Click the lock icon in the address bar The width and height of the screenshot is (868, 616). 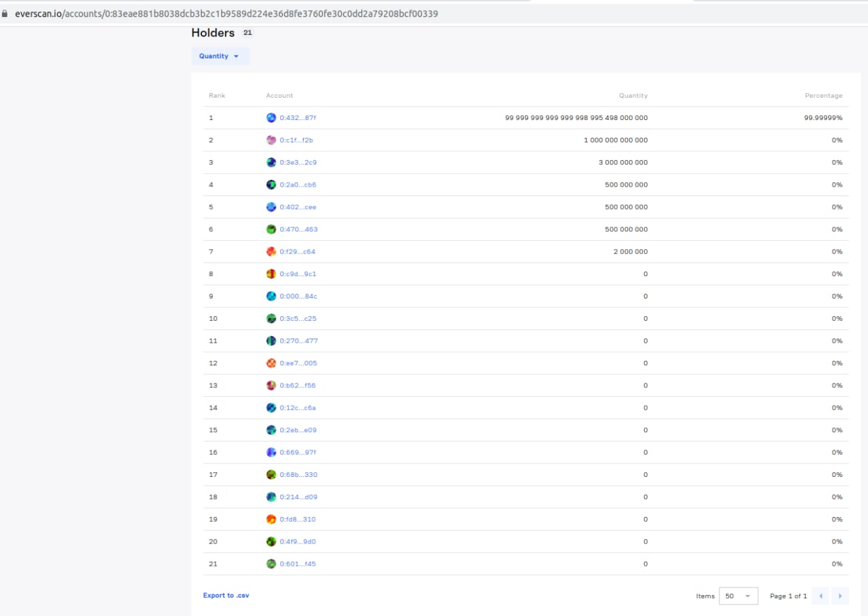[x=5, y=14]
